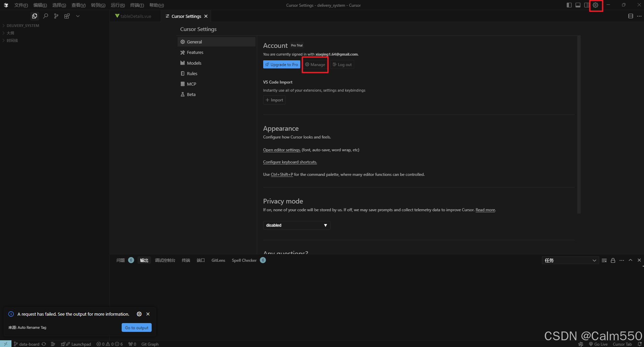This screenshot has height=347, width=644.
Task: Open the 帮助(H) menu
Action: (156, 5)
